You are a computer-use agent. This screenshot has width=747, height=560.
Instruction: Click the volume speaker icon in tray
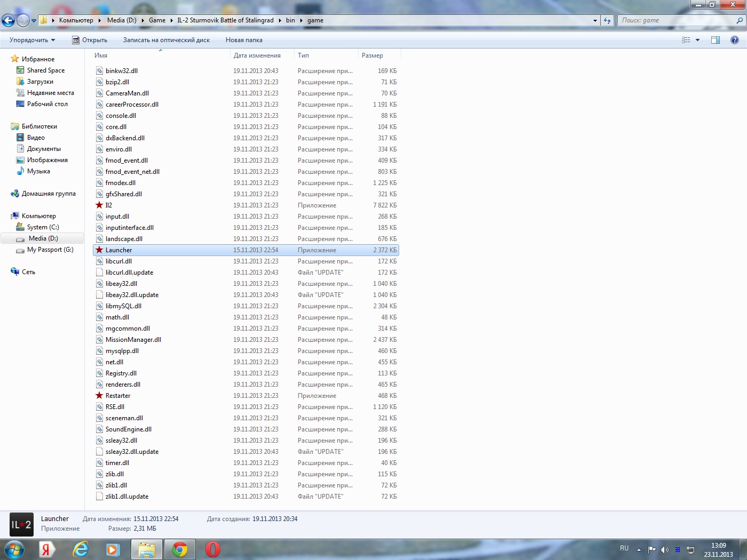[665, 549]
